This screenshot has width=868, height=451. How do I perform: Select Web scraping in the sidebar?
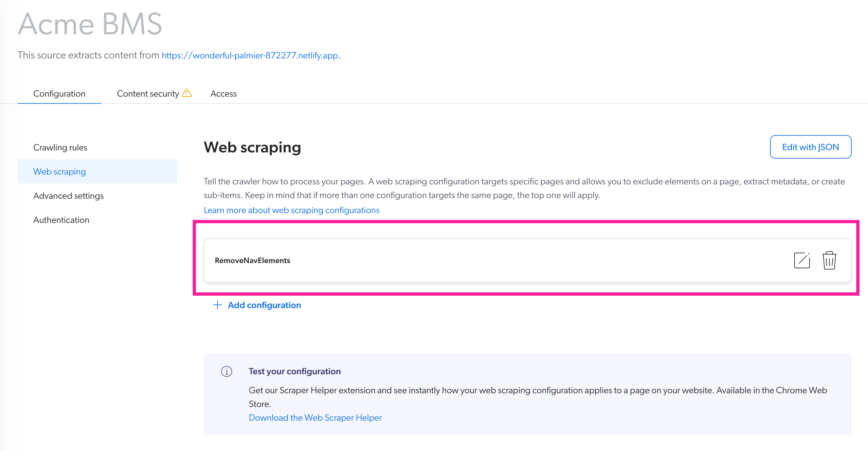60,171
